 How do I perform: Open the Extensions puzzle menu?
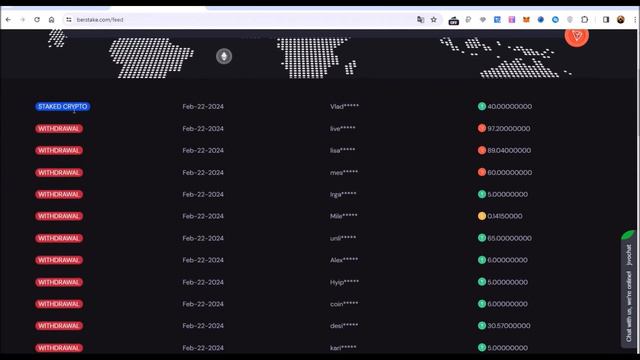584,20
